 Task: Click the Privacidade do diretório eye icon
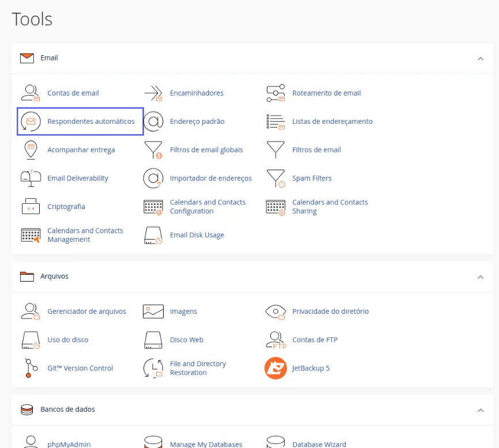tap(275, 312)
